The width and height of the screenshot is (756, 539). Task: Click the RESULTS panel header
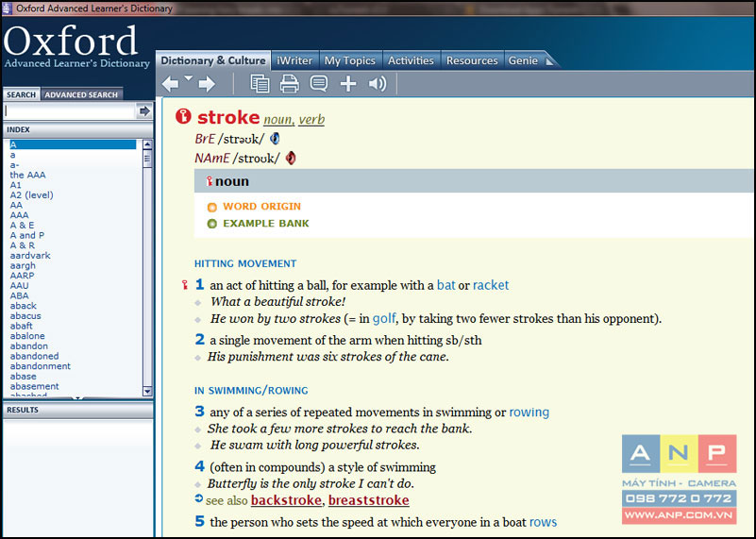click(78, 410)
